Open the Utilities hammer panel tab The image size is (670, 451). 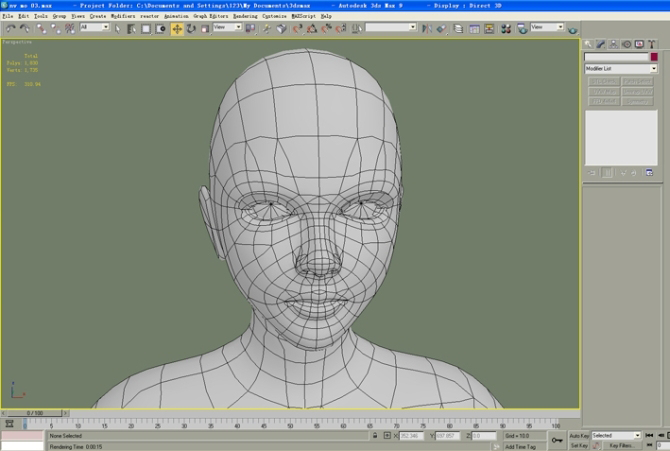651,44
